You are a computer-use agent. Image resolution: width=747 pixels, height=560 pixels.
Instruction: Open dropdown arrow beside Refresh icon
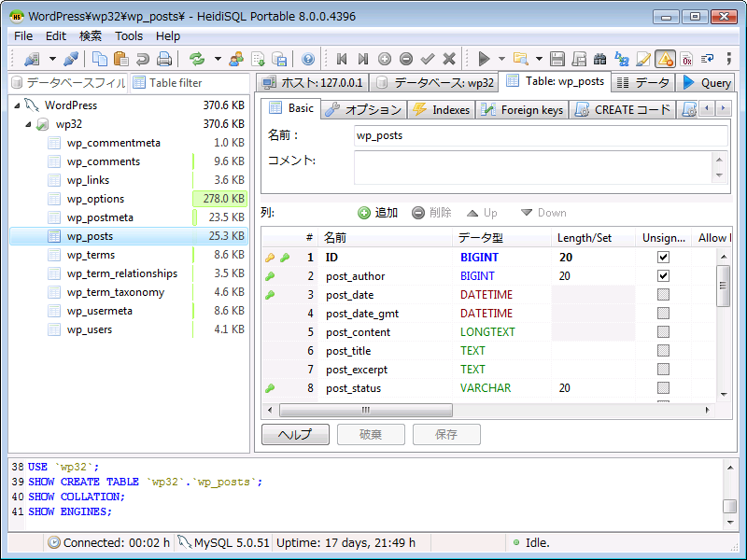[x=218, y=59]
